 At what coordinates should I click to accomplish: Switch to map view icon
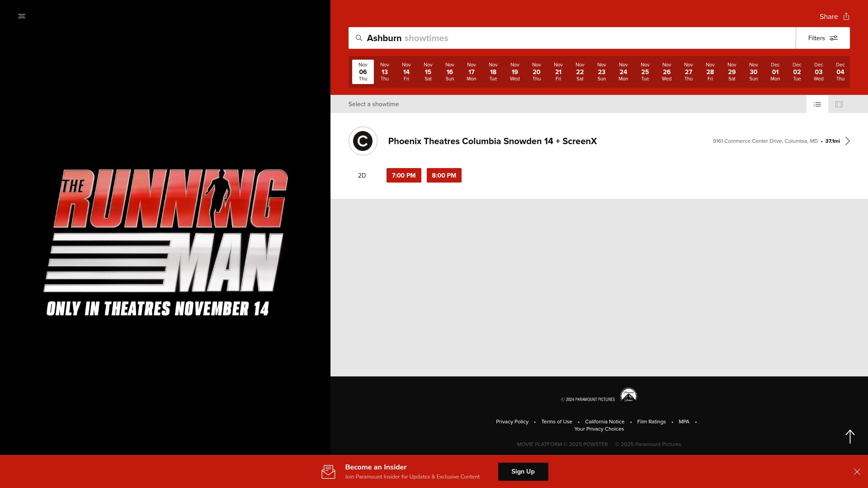tap(839, 104)
